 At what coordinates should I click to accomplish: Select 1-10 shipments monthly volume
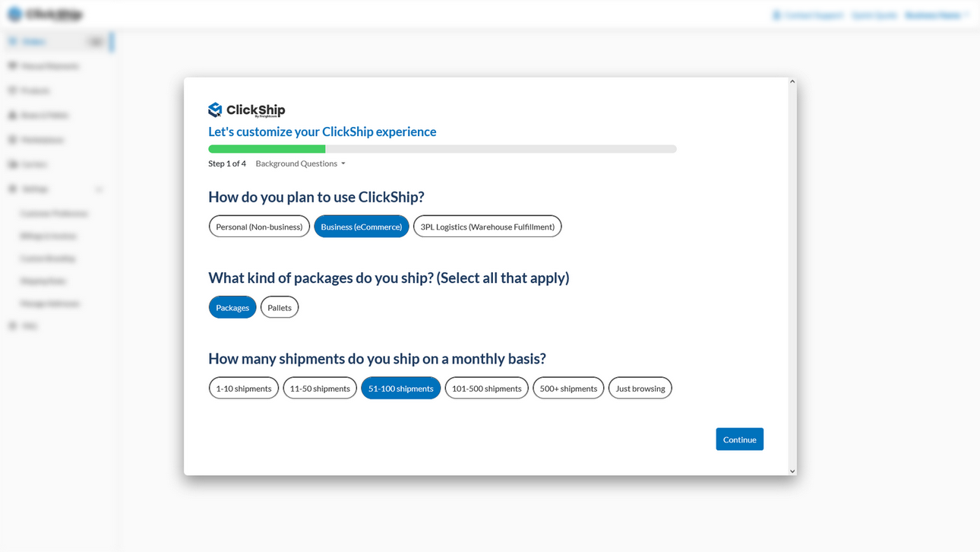244,388
